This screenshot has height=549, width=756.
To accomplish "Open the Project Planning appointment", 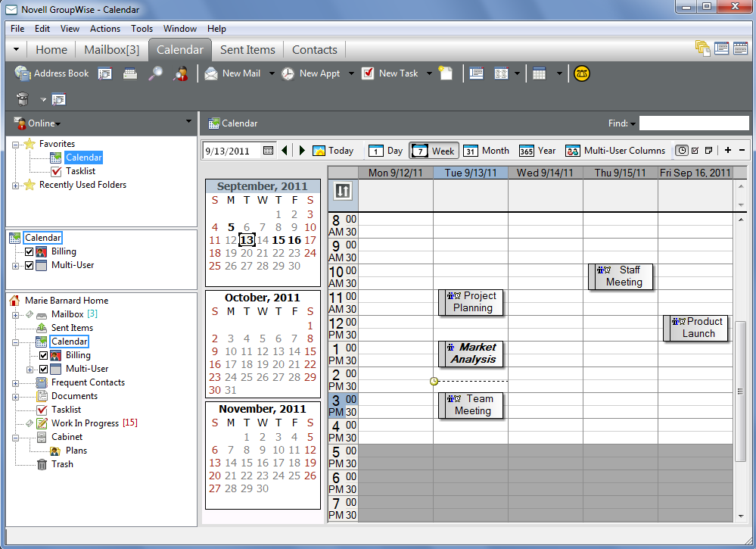I will (471, 302).
